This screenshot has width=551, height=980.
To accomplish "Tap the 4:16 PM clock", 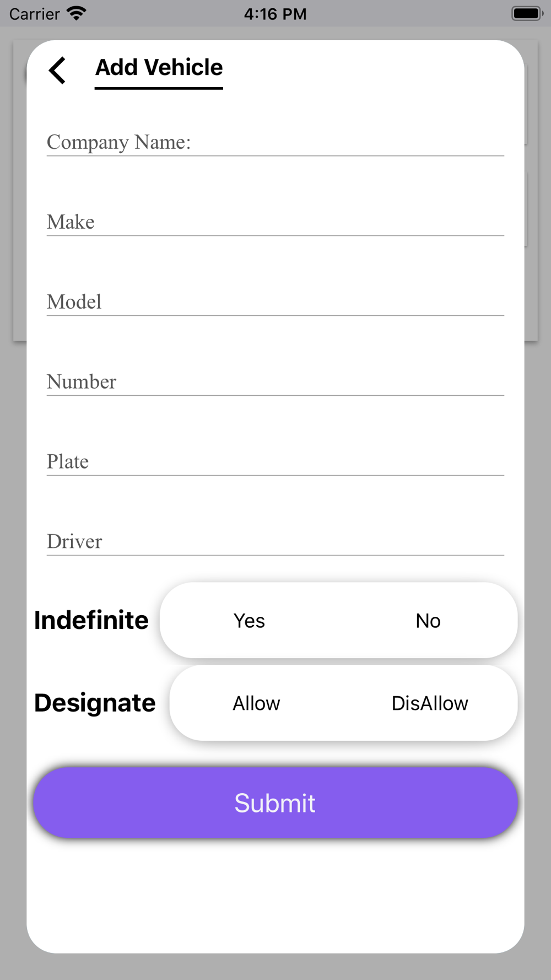I will tap(275, 14).
